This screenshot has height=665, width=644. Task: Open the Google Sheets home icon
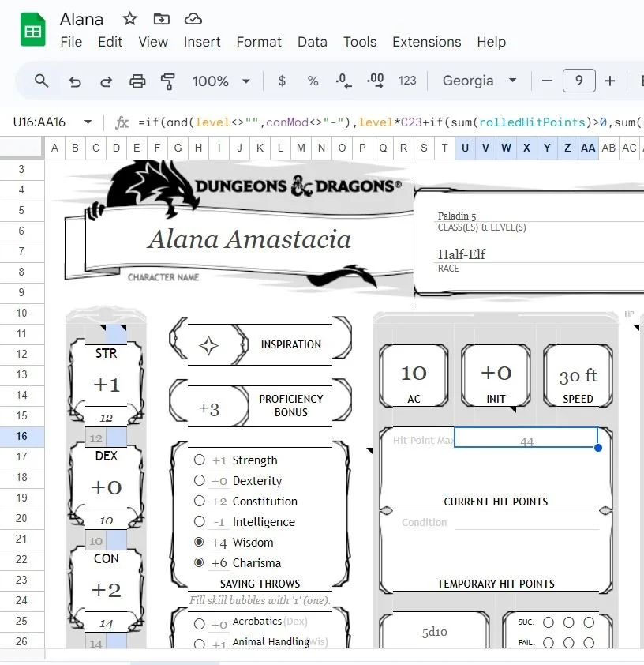(x=32, y=30)
